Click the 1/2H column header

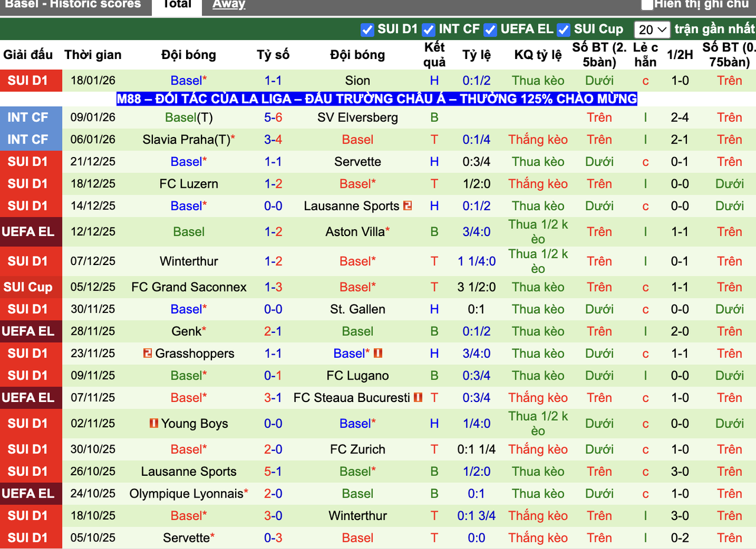pos(680,55)
